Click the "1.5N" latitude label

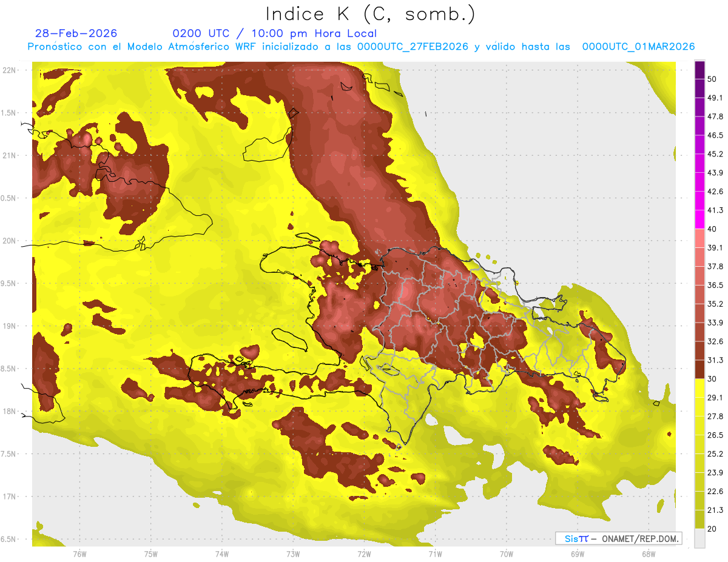[9, 113]
